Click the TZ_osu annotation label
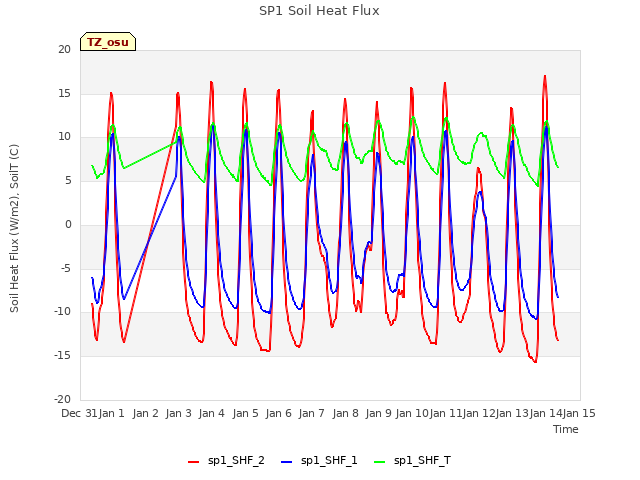 click(108, 42)
